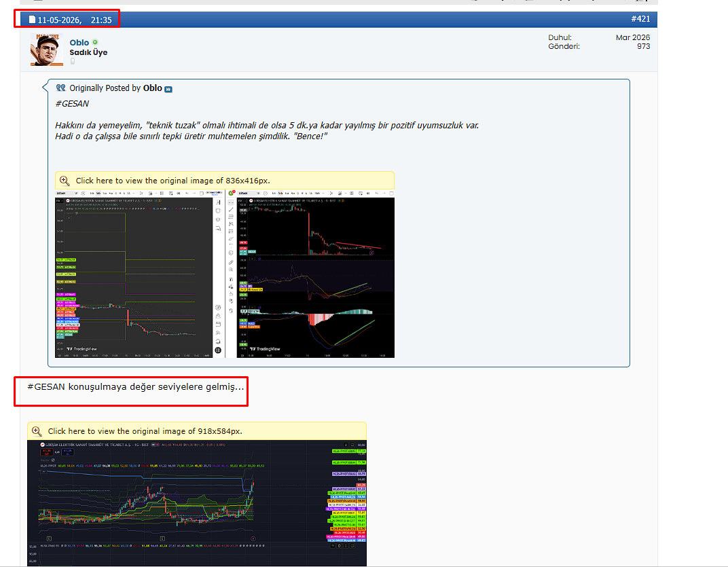Select quoted line starting 'Hakkını da yemeyelim'
The width and height of the screenshot is (728, 567).
(x=267, y=126)
